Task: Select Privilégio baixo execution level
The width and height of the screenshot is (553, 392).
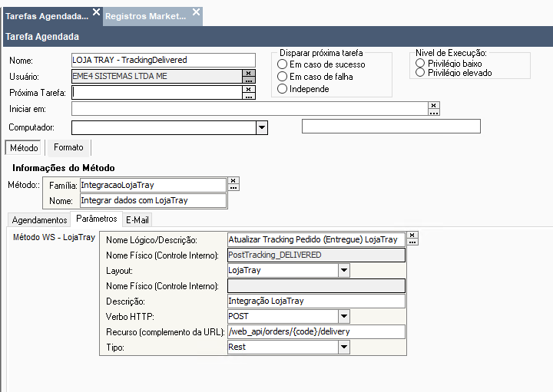Action: pos(420,64)
